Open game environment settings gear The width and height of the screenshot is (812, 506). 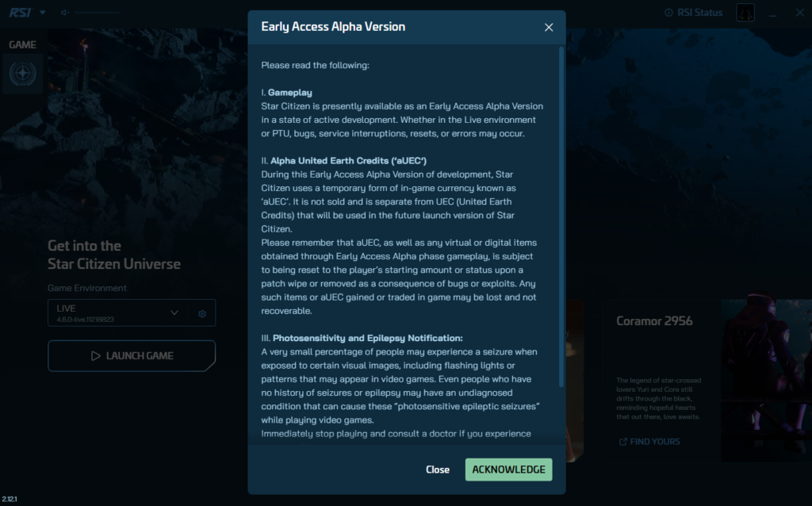click(x=202, y=313)
